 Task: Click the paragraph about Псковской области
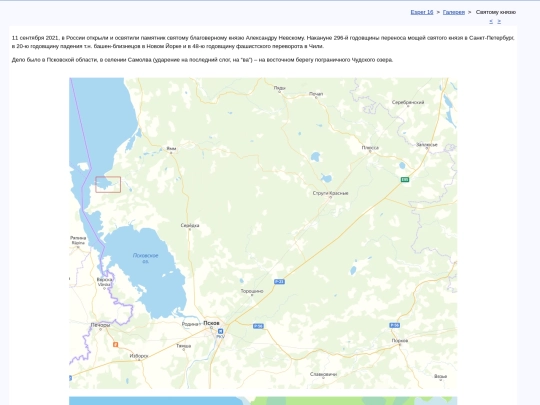(x=202, y=60)
